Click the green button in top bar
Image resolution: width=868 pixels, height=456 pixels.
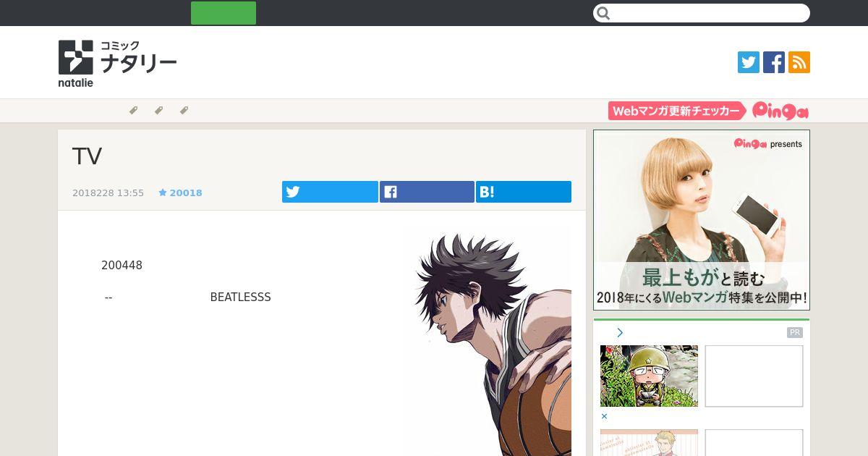click(x=224, y=13)
